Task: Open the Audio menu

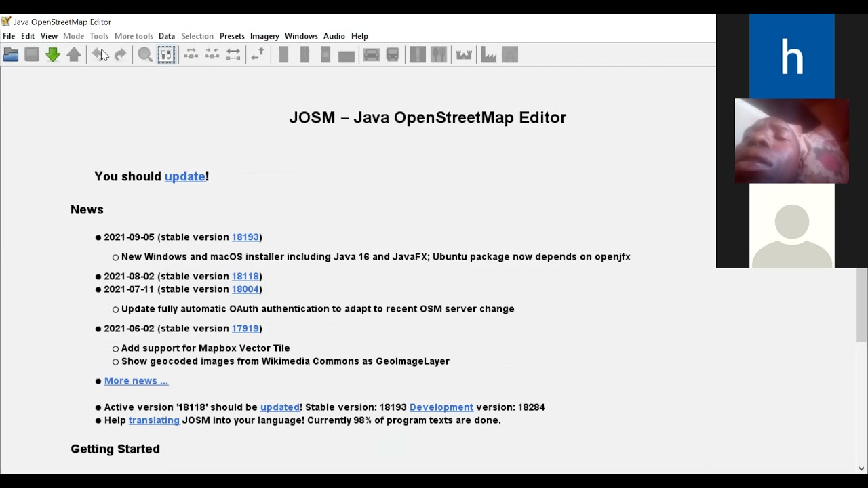Action: point(334,36)
